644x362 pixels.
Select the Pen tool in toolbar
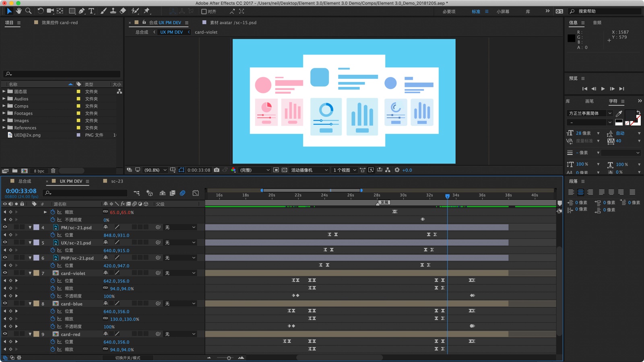coord(82,11)
